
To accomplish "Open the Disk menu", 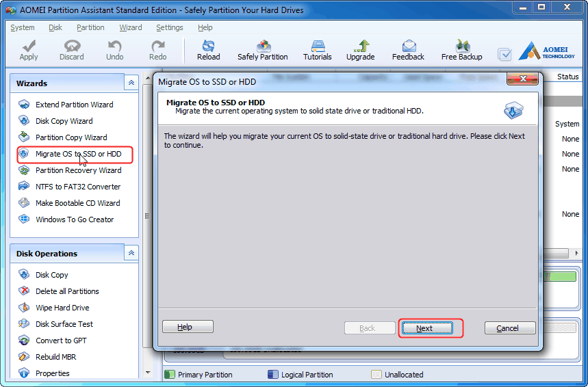I will point(55,27).
